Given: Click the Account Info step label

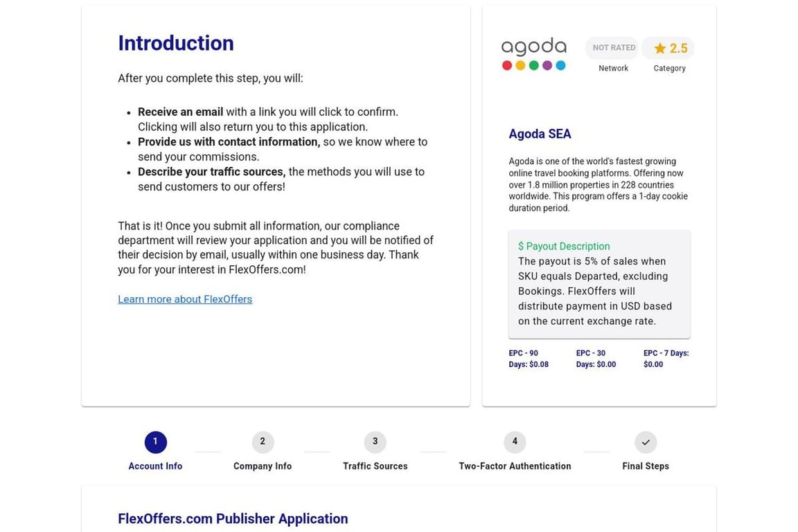Looking at the screenshot, I should pyautogui.click(x=155, y=465).
